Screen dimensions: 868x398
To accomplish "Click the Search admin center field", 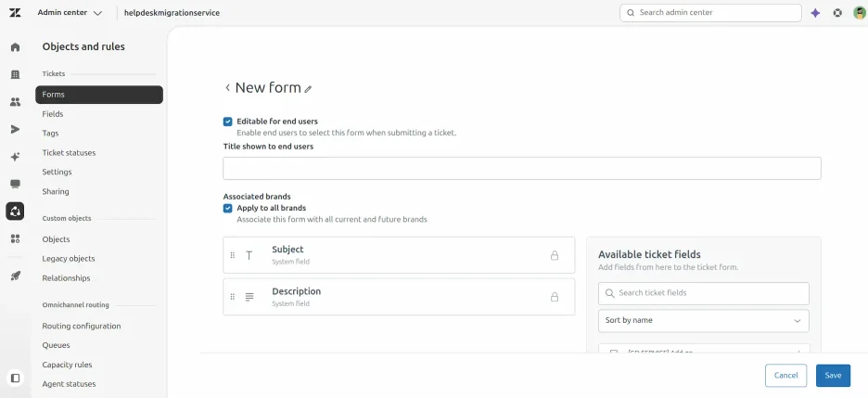I will (x=710, y=13).
